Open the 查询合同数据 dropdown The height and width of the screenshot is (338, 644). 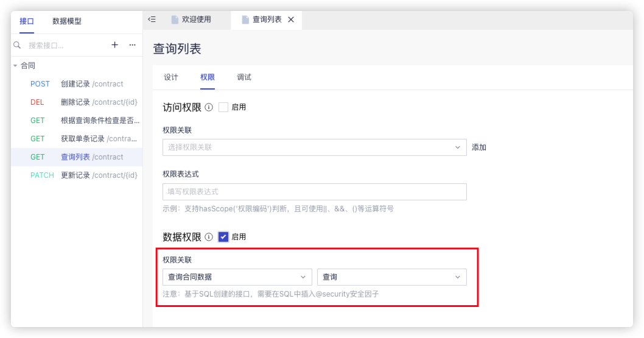click(x=237, y=277)
